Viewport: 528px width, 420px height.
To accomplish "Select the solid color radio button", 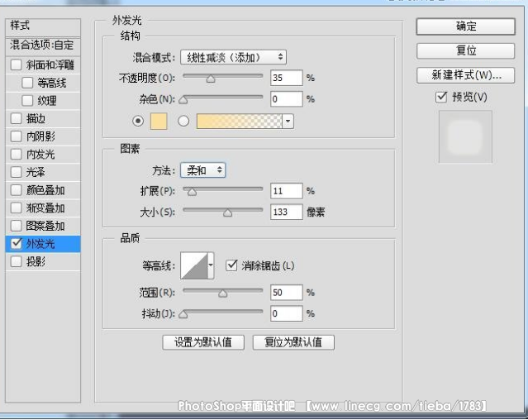I will point(138,121).
